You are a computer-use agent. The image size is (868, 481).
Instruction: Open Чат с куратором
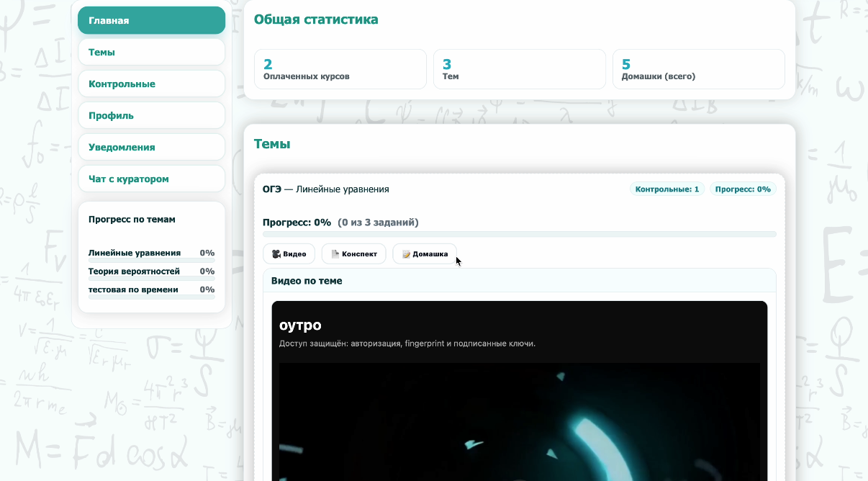point(151,179)
